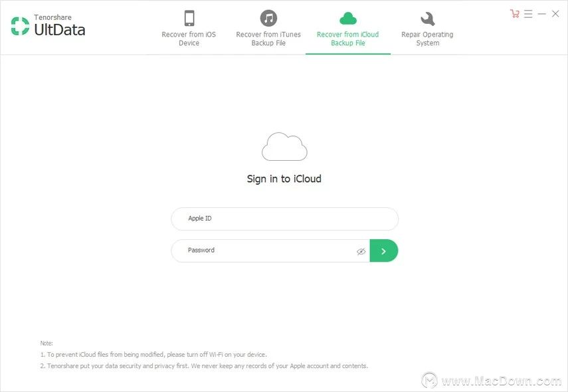
Task: Toggle password visibility eye icon
Action: [361, 251]
